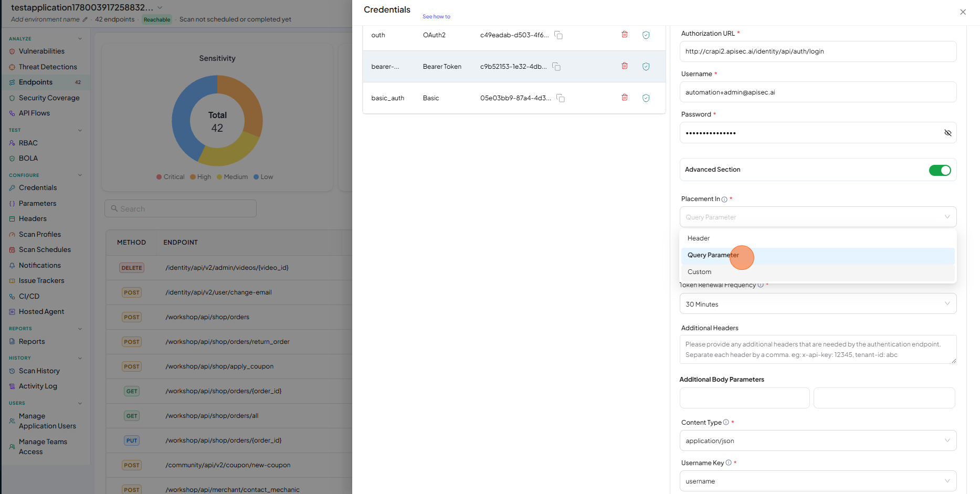Screen dimensions: 980x494
Task: Collapse the CONFIGURE sidebar section
Action: click(x=80, y=175)
